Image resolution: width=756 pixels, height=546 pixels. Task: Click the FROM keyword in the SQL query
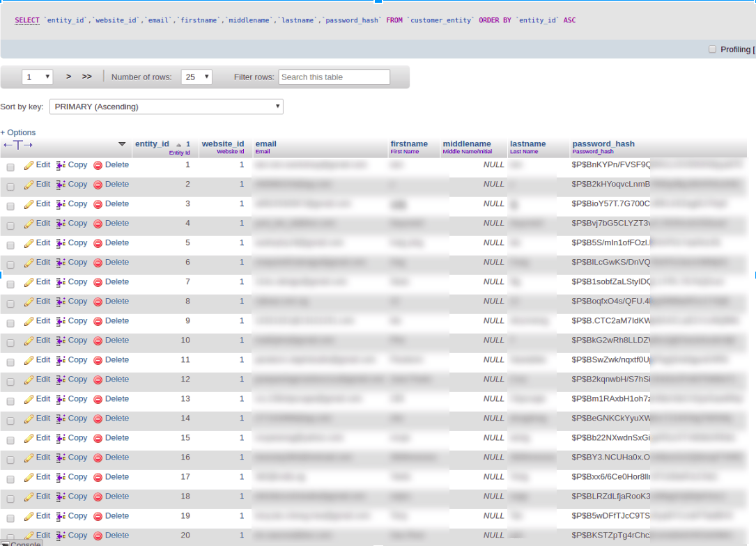[x=394, y=20]
